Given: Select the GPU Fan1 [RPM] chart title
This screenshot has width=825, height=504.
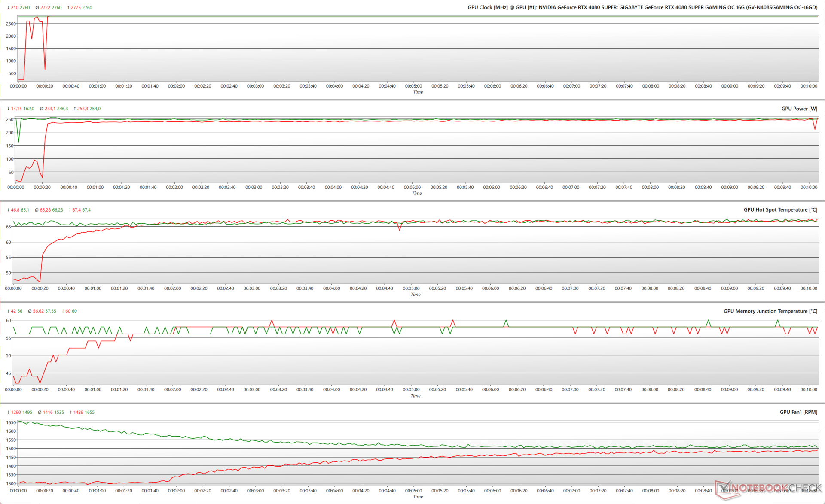Looking at the screenshot, I should [x=798, y=412].
